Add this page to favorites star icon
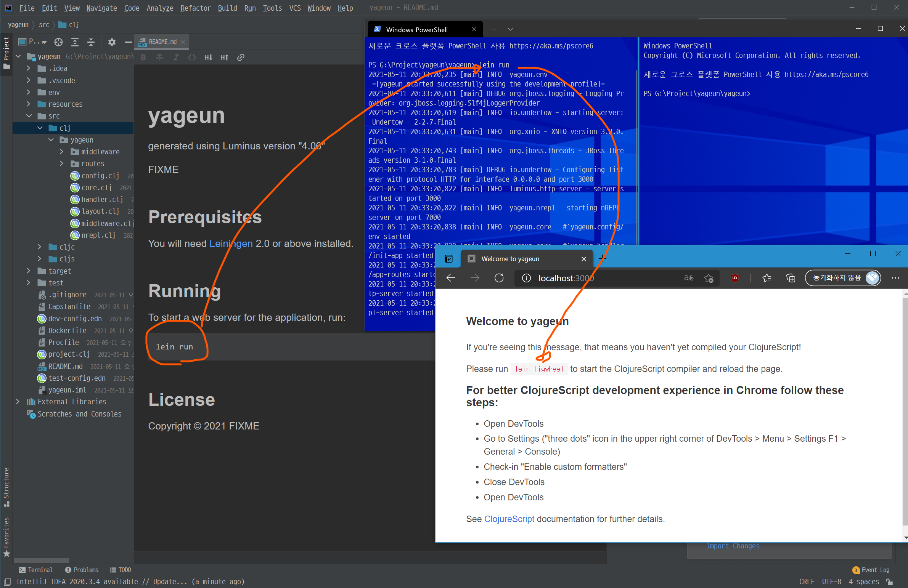Image resolution: width=908 pixels, height=588 pixels. point(709,278)
